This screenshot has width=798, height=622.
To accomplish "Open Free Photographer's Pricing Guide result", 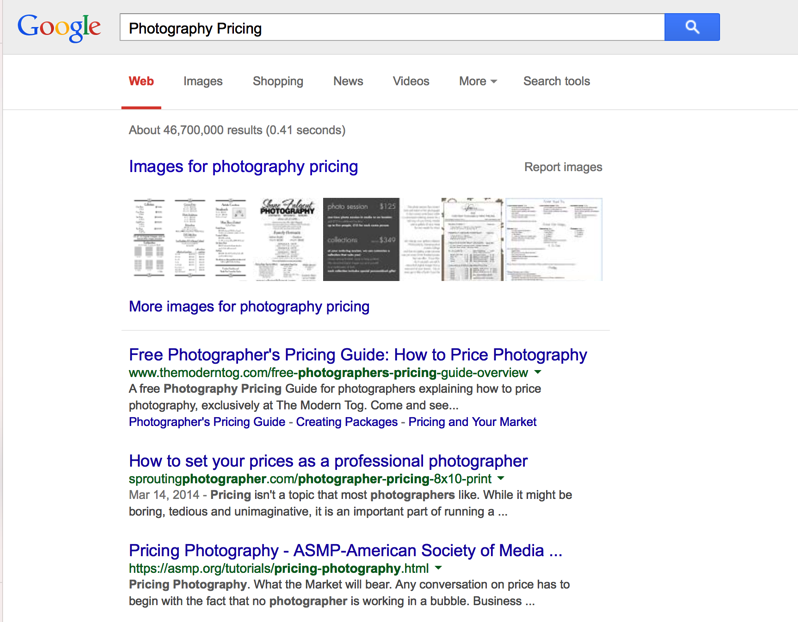I will [x=358, y=354].
